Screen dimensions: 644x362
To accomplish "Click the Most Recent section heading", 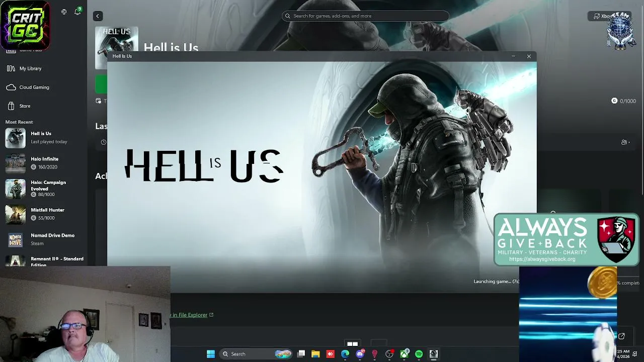I will 19,122.
